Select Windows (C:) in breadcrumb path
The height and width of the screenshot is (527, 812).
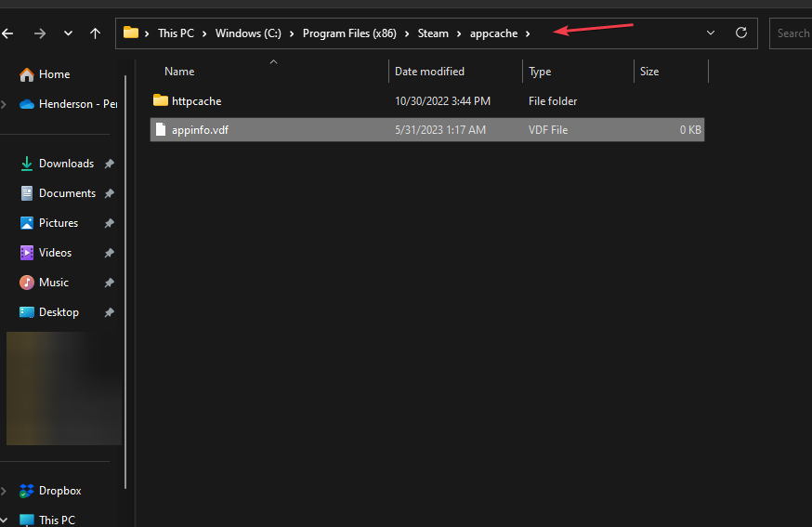tap(248, 33)
